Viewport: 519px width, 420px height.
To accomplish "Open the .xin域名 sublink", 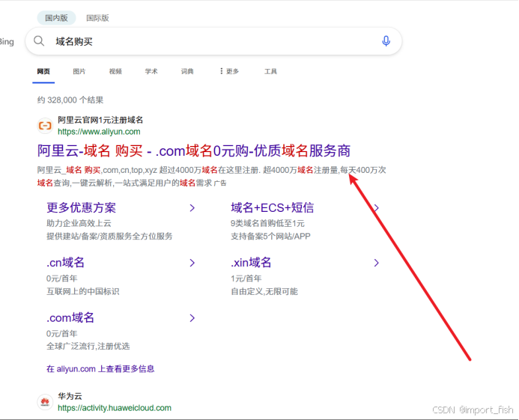I will pos(251,263).
